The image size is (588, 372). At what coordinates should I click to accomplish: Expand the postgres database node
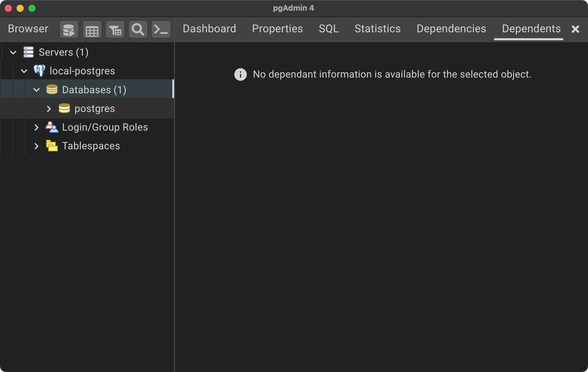click(x=49, y=109)
